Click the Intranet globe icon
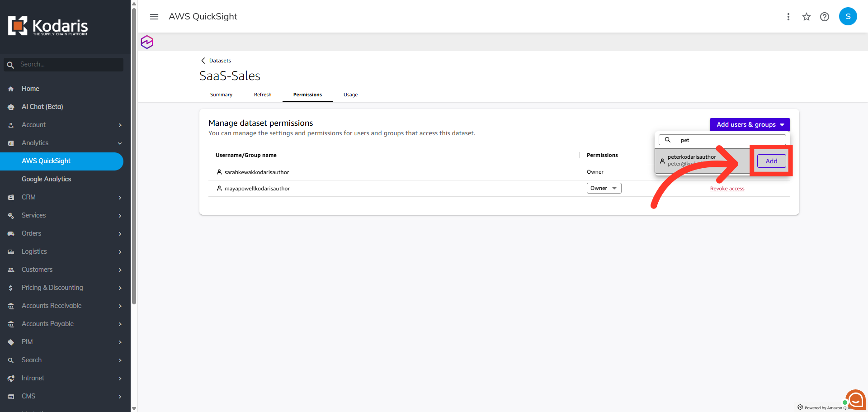 [x=11, y=379]
